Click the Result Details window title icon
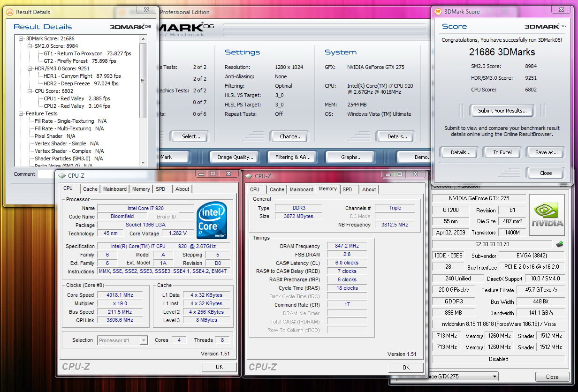578x392 pixels. (x=9, y=12)
